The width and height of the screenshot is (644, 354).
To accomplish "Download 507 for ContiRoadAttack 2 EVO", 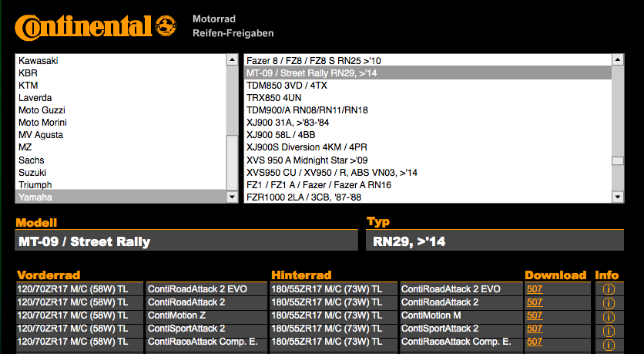I will pyautogui.click(x=535, y=289).
